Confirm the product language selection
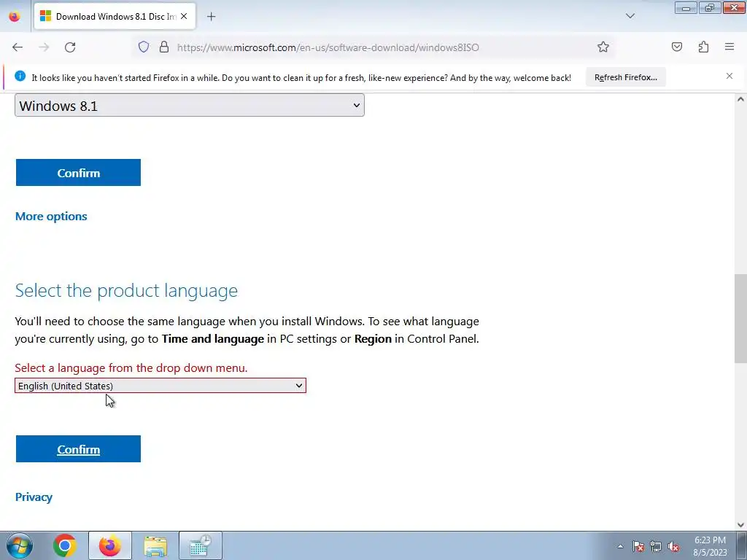 78,449
